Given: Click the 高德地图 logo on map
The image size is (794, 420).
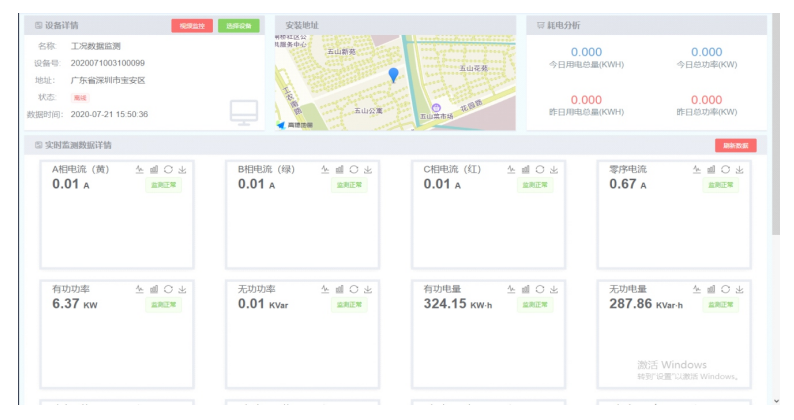Looking at the screenshot, I should (295, 125).
